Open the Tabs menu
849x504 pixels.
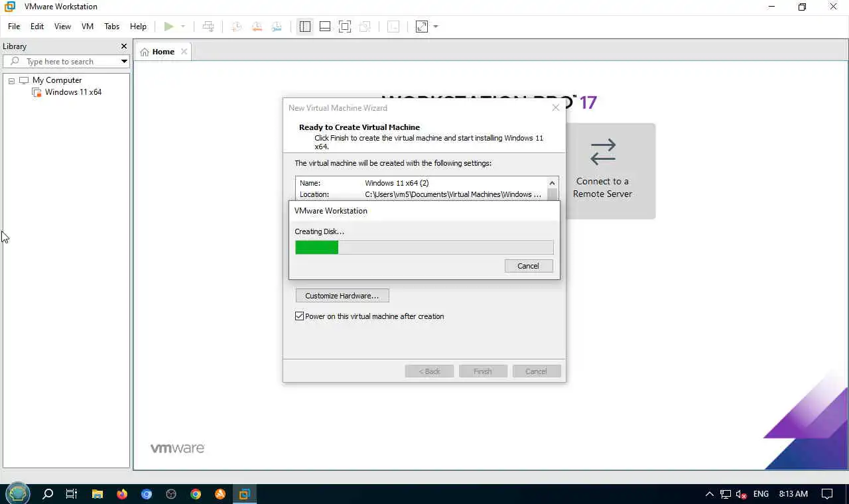(111, 27)
